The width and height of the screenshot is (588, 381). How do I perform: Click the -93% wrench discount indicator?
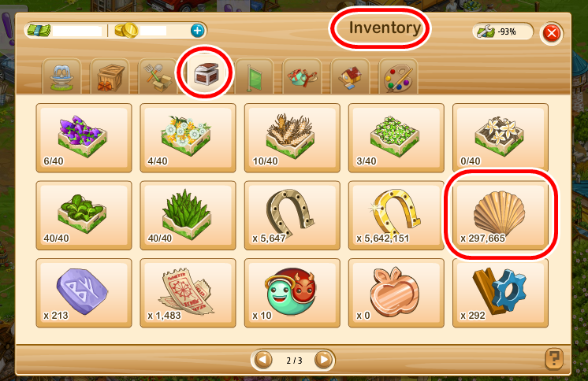[x=503, y=31]
